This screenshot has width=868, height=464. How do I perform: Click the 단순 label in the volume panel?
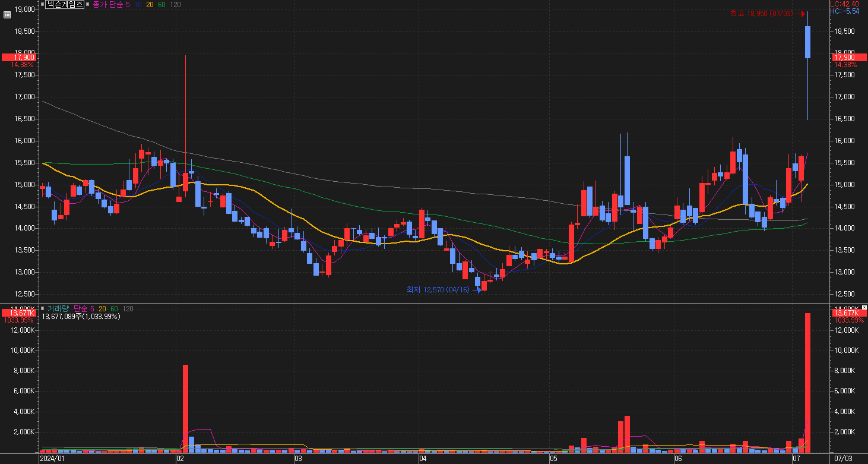pos(80,308)
